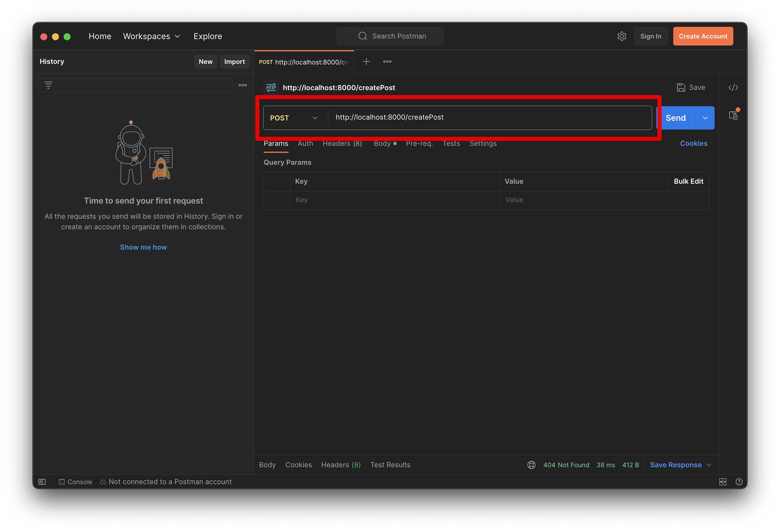
Task: Open the Cookies link
Action: click(x=694, y=144)
